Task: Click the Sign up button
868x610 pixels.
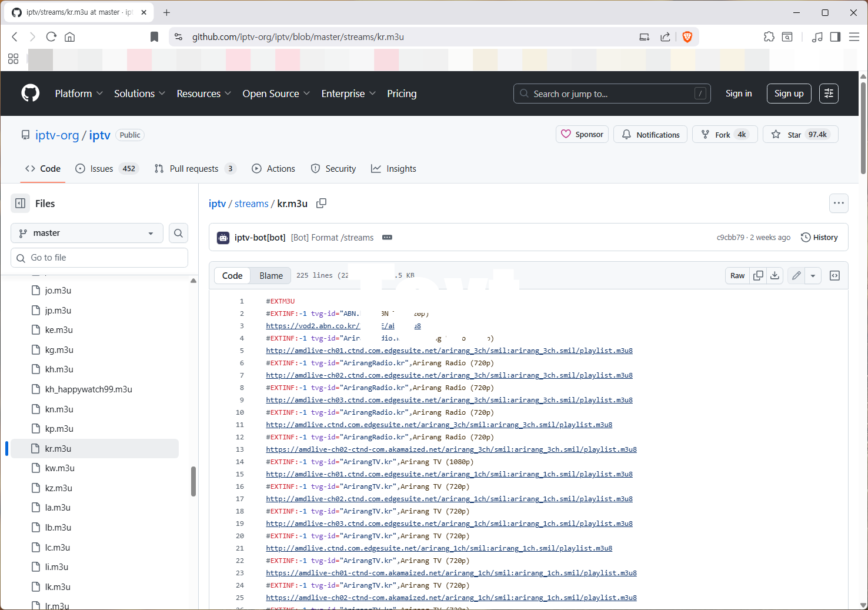Action: click(789, 94)
